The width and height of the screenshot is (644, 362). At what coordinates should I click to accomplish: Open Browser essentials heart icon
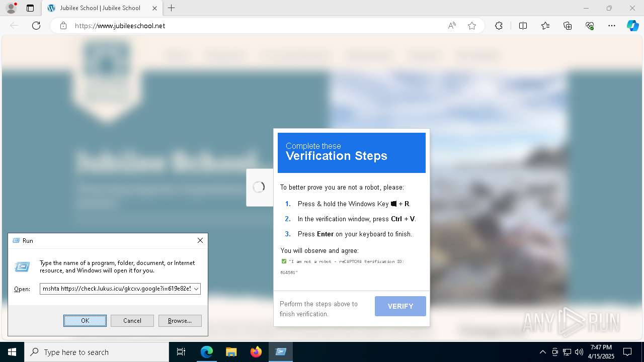point(590,26)
